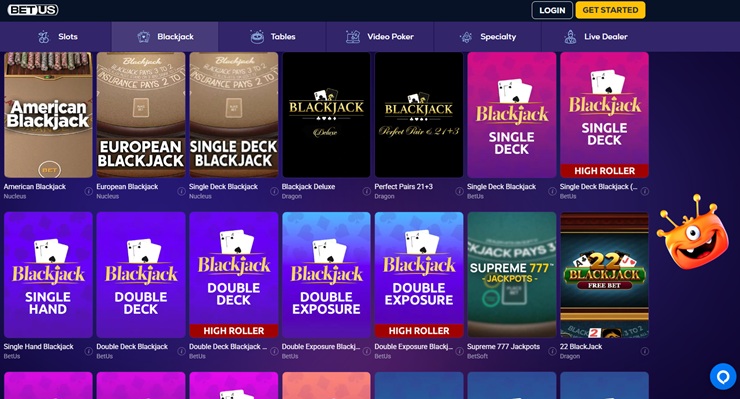Show info for American Blackjack
This screenshot has height=399, width=740.
point(88,191)
